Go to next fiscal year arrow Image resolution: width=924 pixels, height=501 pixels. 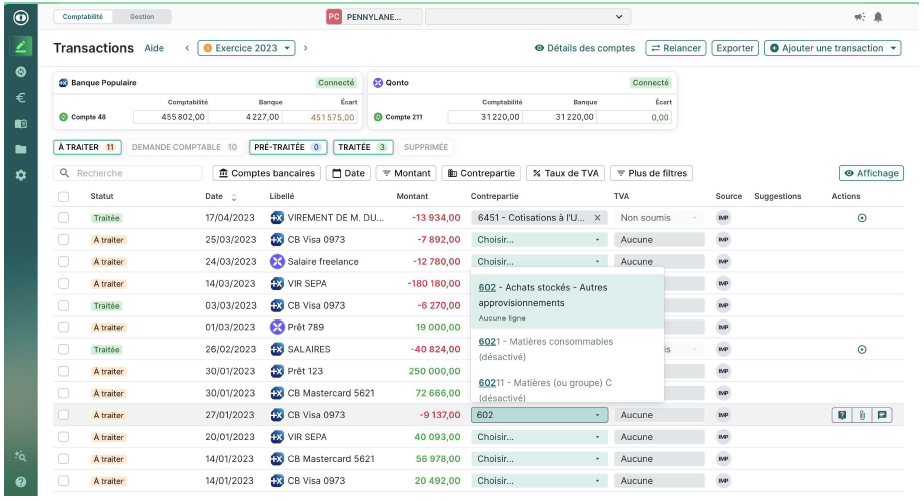tap(305, 48)
